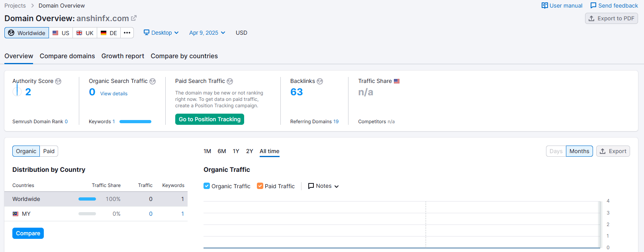Click the Traffic Share US flag

tap(397, 81)
